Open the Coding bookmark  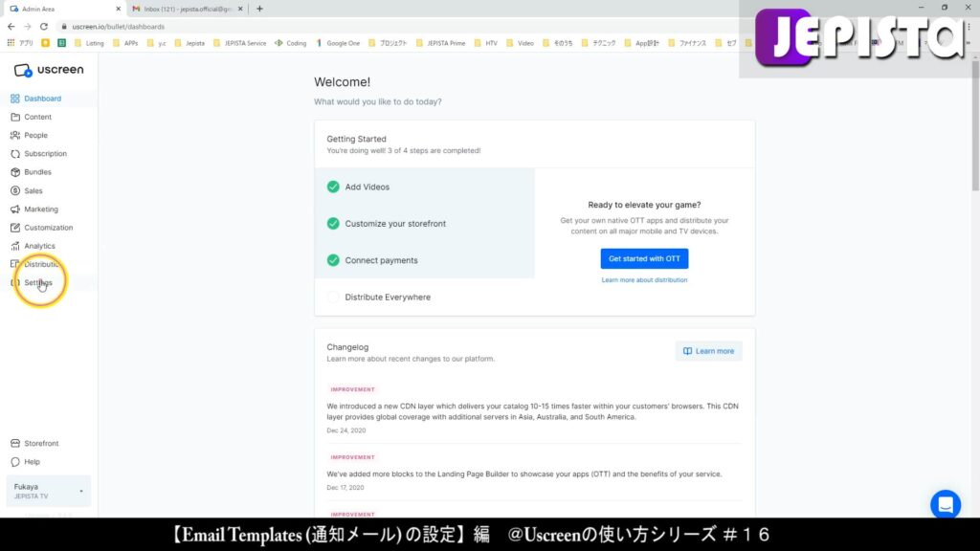(291, 43)
